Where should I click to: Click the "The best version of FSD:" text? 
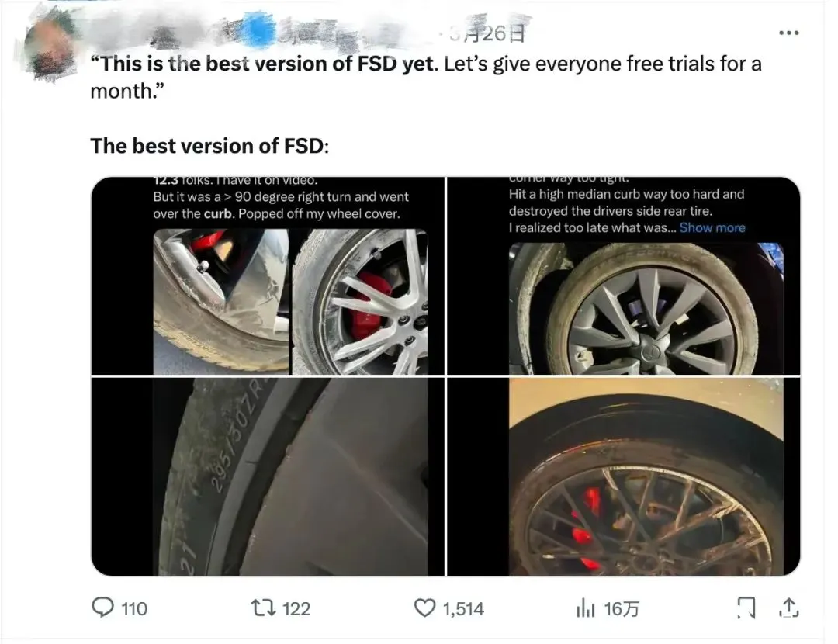[x=210, y=146]
